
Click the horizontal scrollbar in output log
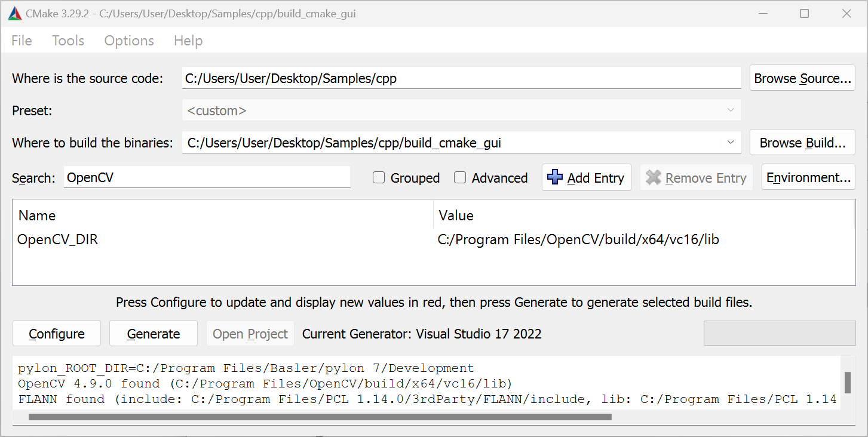[320, 417]
